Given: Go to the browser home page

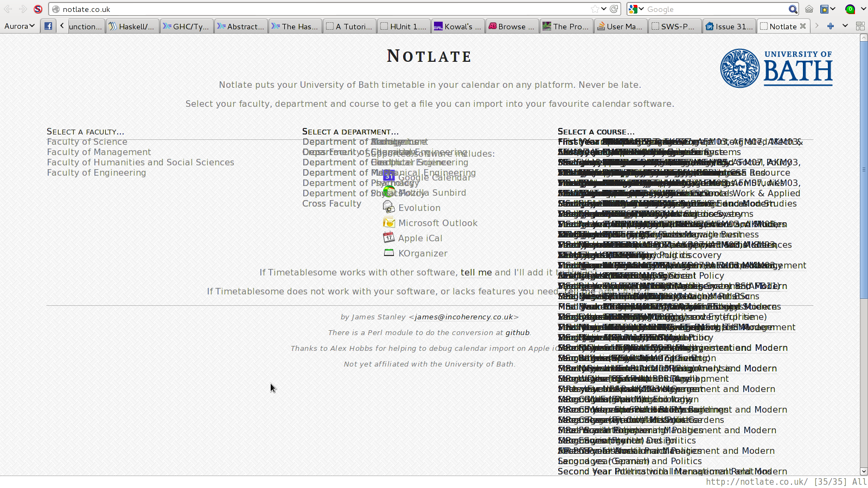Looking at the screenshot, I should point(809,9).
